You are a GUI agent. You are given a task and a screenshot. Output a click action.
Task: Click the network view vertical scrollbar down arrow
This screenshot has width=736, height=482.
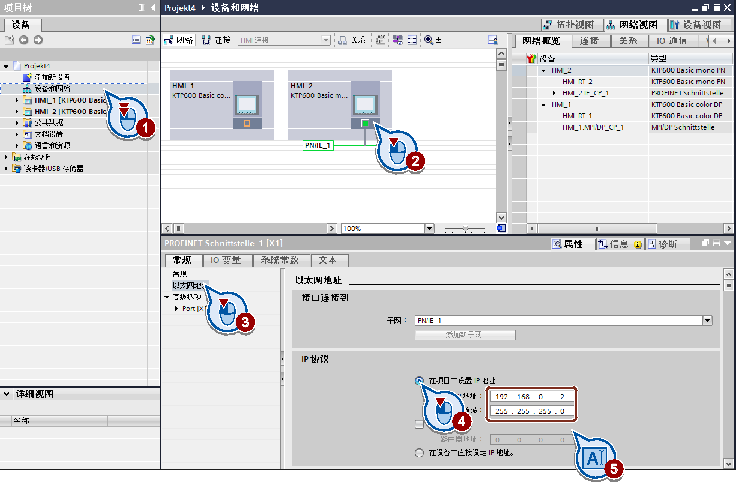501,217
